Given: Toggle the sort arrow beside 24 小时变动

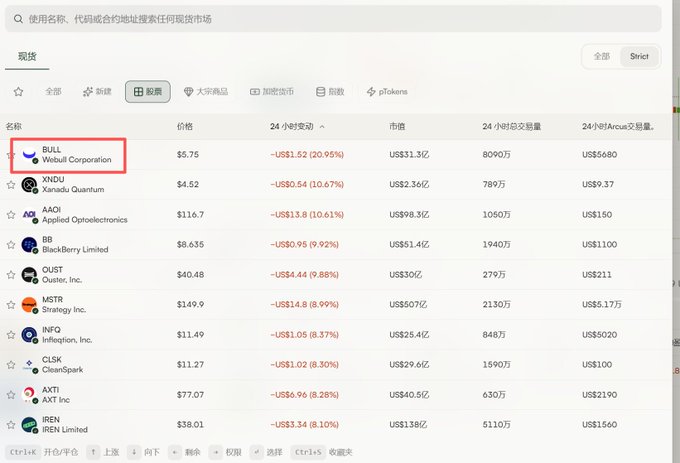Looking at the screenshot, I should (x=322, y=127).
